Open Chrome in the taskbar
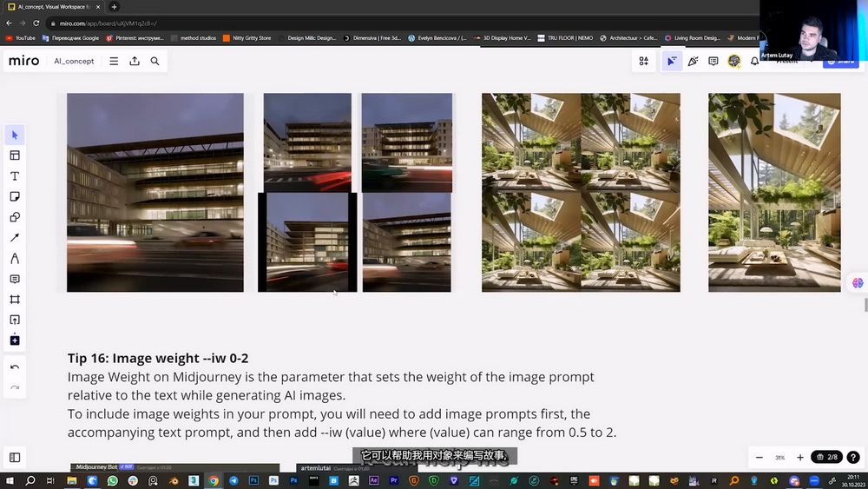The height and width of the screenshot is (489, 868). [214, 480]
